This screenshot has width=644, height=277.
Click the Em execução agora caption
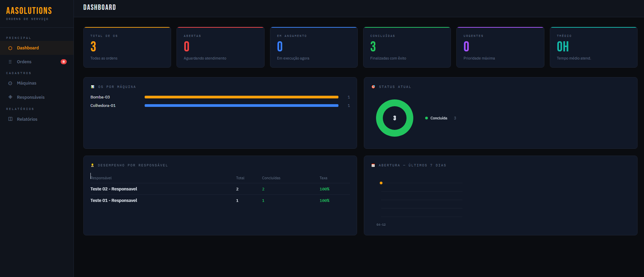(x=293, y=58)
